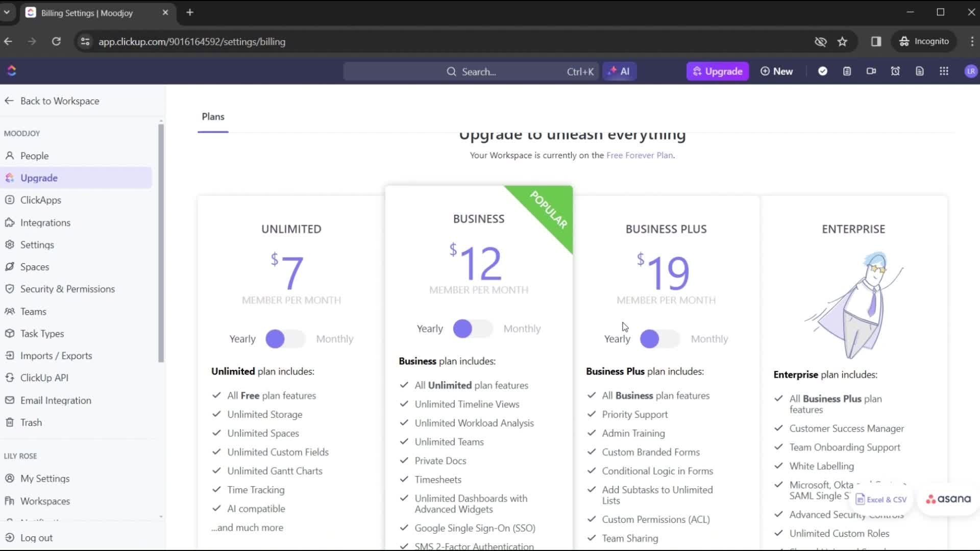Click the New button in header
This screenshot has width=980, height=551.
point(776,71)
